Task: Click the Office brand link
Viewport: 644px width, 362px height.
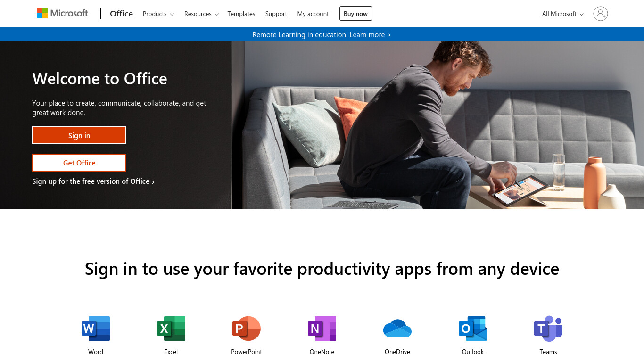Action: 121,14
